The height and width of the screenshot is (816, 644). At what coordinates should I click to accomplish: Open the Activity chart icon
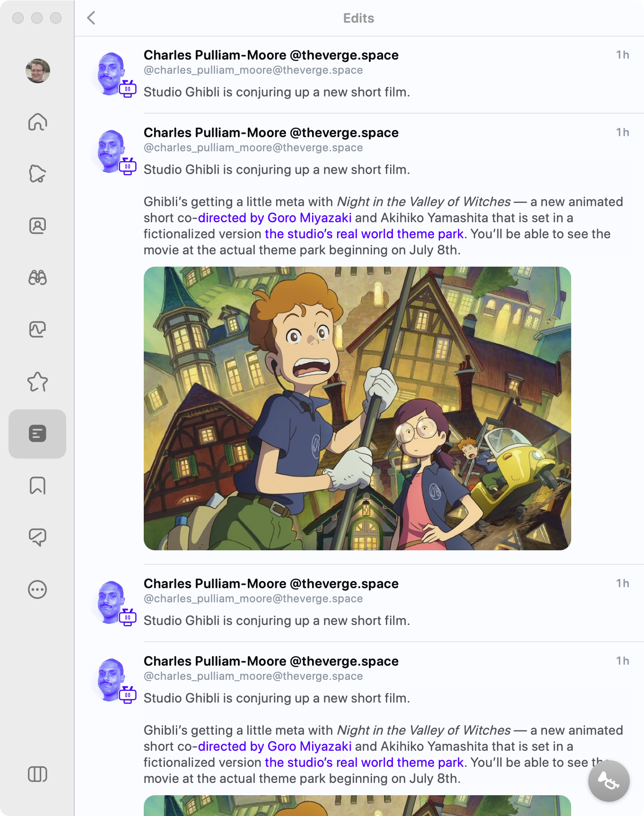click(37, 330)
